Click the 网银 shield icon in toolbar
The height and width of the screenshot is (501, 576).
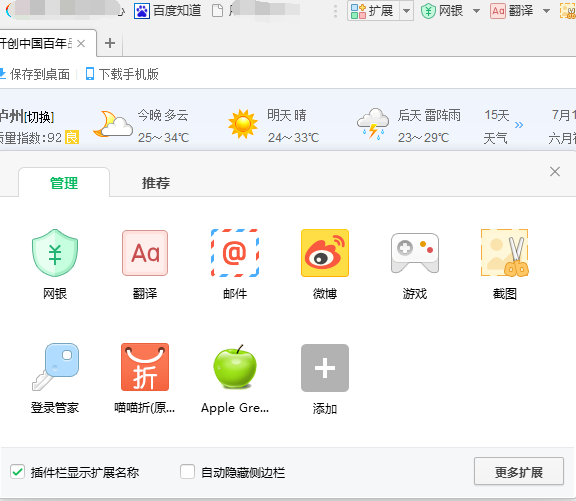click(x=428, y=11)
